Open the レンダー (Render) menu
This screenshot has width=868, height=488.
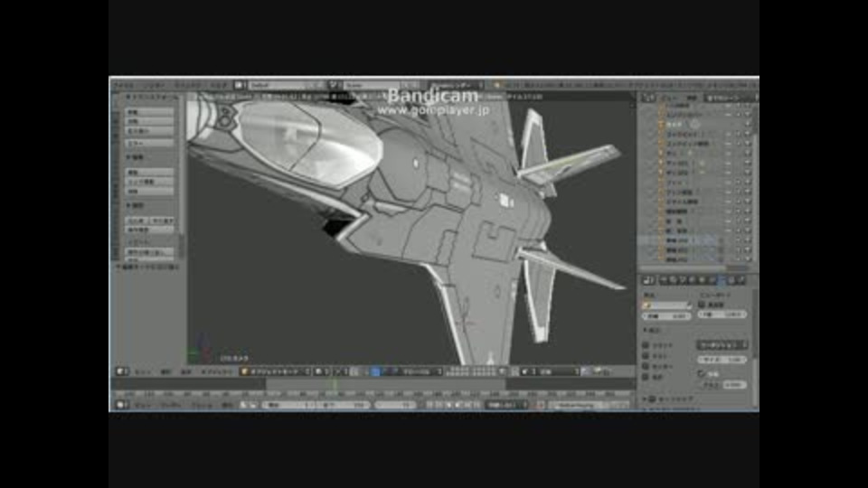154,85
